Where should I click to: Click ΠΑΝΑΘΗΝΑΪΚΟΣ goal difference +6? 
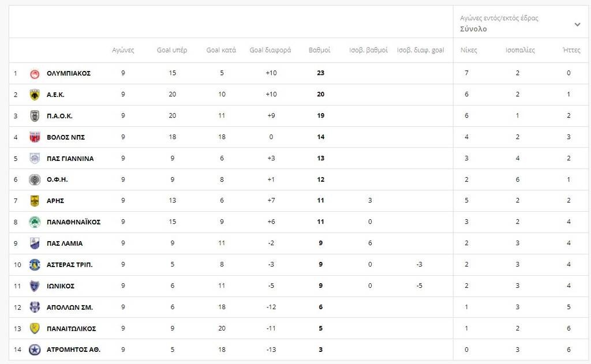[x=271, y=222]
